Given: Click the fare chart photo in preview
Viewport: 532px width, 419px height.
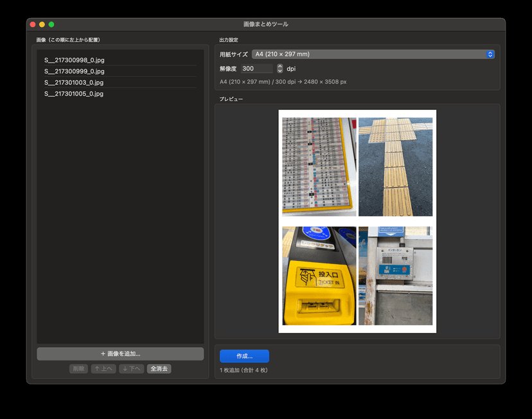Looking at the screenshot, I should 319,167.
